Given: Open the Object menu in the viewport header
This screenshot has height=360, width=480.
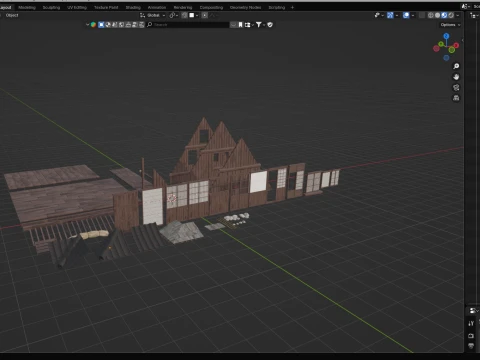Looking at the screenshot, I should pos(12,15).
